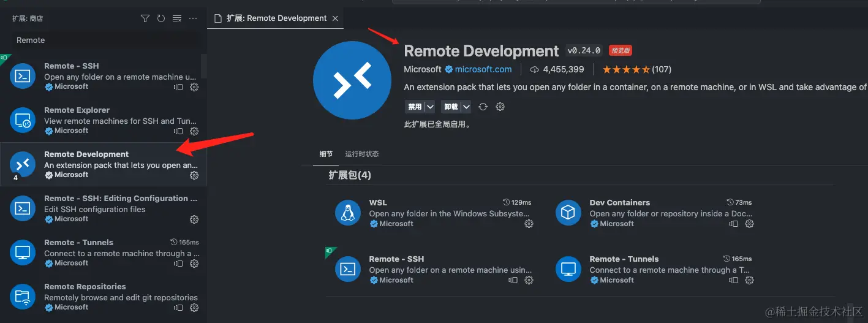
Task: Click the sync extension icon in header
Action: [x=483, y=107]
